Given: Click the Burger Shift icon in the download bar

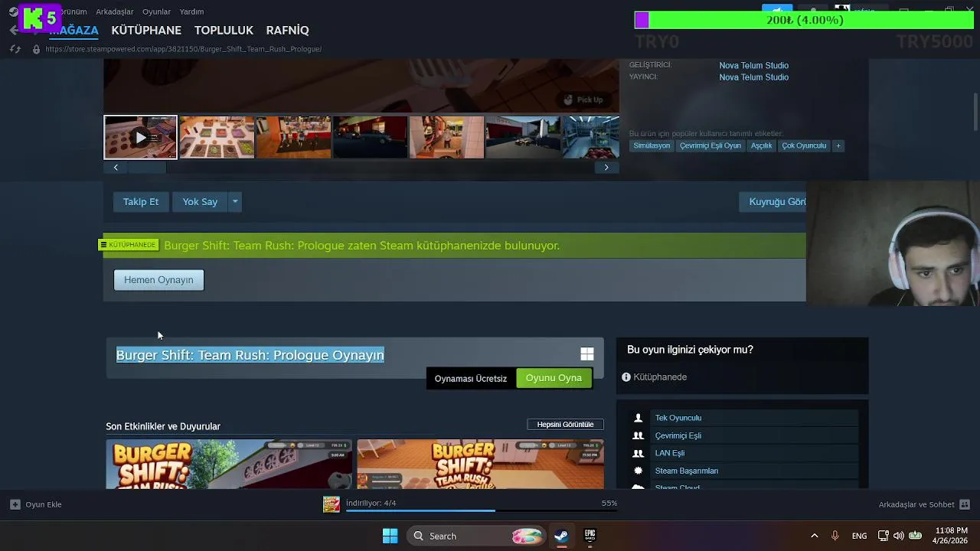Looking at the screenshot, I should tap(332, 504).
